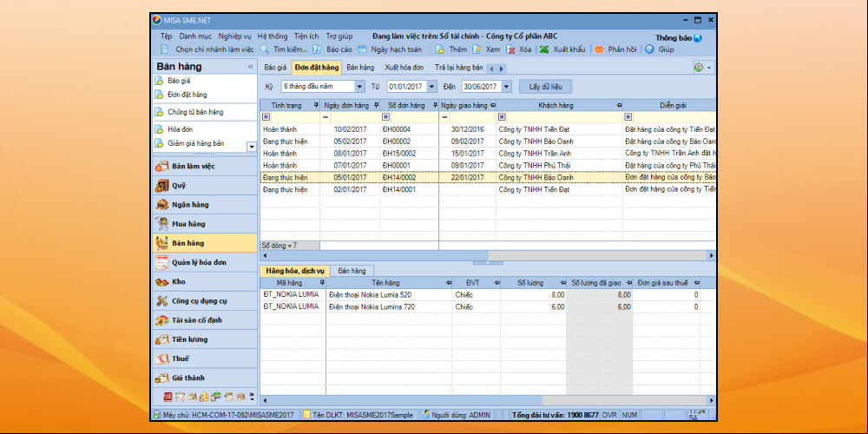Switch to the lower Bán hàng detail tab

(x=352, y=271)
